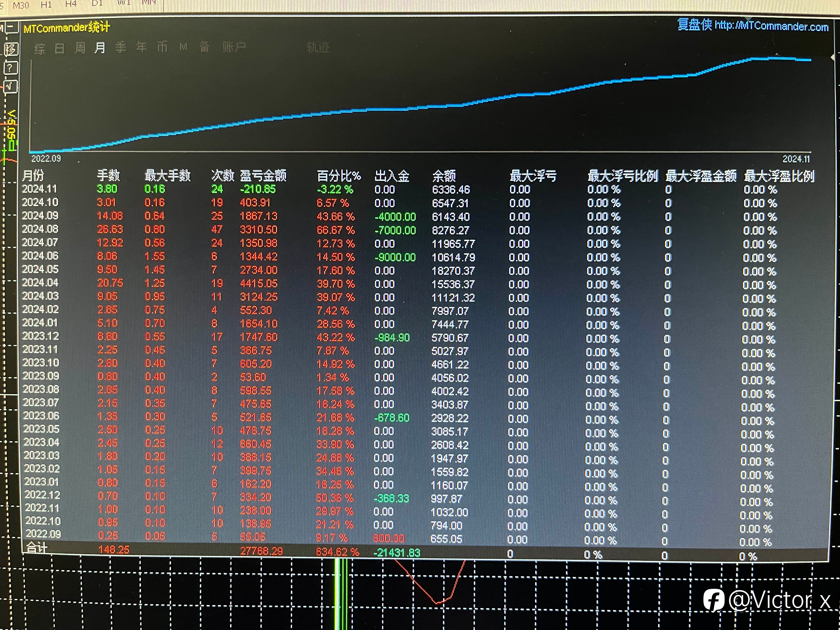This screenshot has height=630, width=840.
Task: Click the blue equity curve chart
Action: click(x=420, y=105)
